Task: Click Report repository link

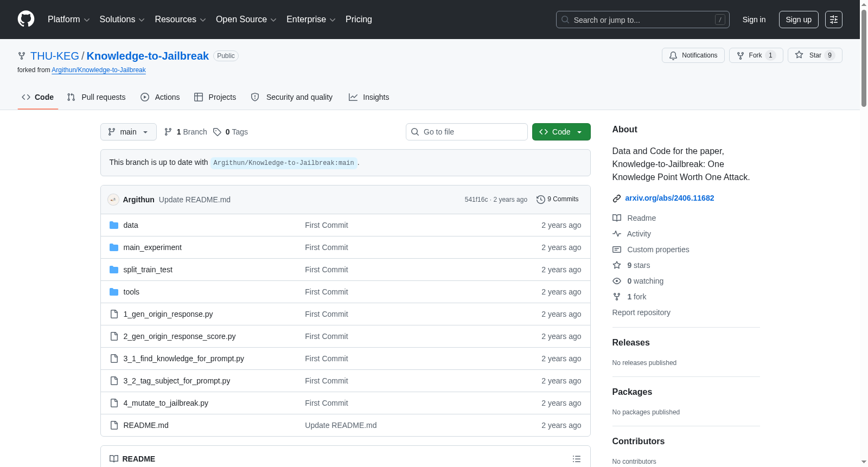Action: (641, 312)
